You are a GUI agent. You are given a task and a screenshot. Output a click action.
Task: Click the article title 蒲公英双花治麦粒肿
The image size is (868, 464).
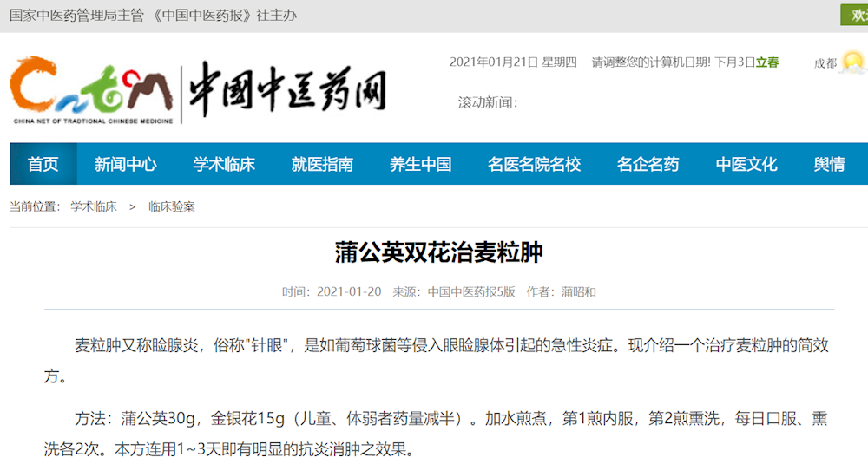[439, 253]
